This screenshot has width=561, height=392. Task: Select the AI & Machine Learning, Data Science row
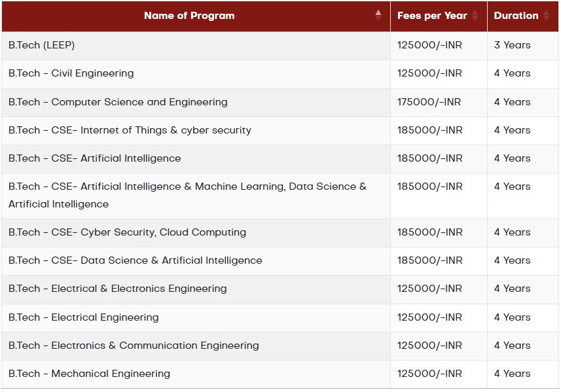click(280, 196)
